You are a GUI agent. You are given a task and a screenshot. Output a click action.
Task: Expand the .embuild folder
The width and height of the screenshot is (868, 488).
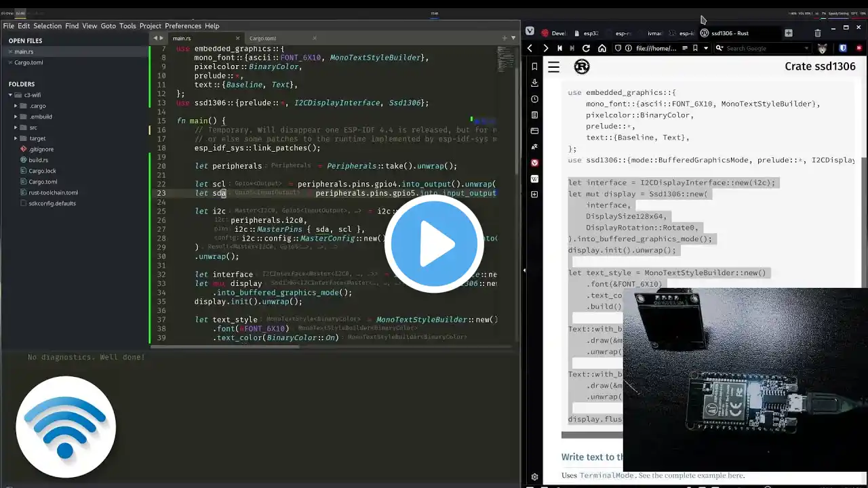16,117
